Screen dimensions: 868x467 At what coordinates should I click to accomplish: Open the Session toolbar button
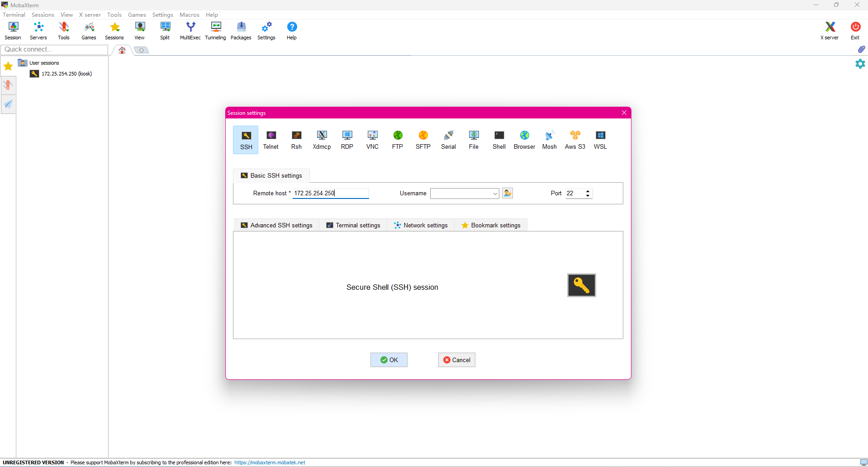click(x=13, y=31)
